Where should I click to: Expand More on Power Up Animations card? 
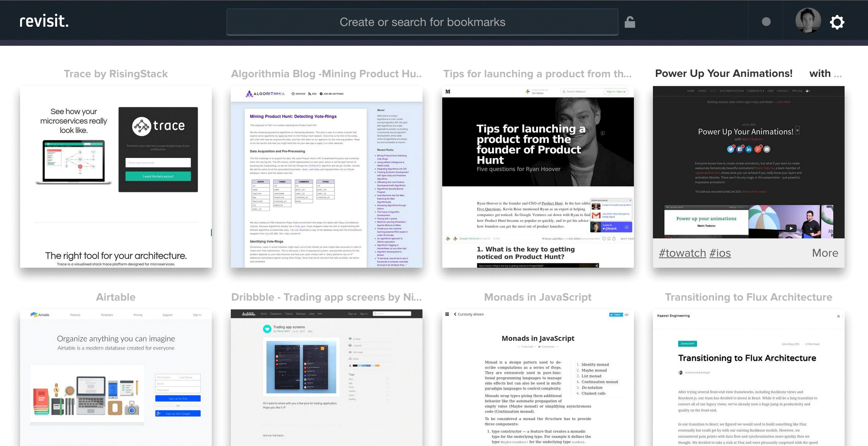pos(825,253)
